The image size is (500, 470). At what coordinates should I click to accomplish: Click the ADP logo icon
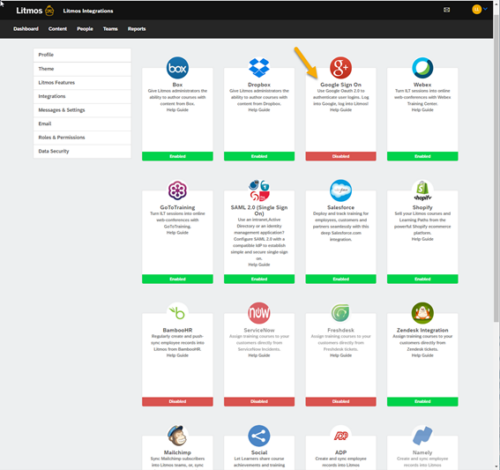[341, 436]
